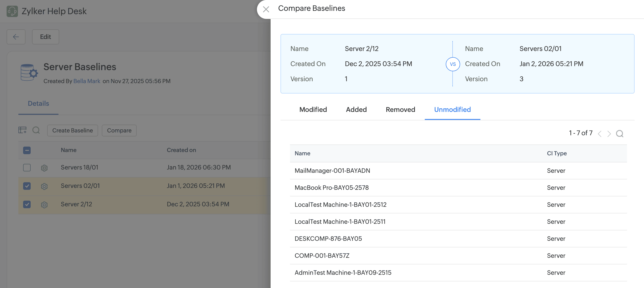This screenshot has height=288, width=644.
Task: Close the Compare Baselines panel
Action: pos(266,9)
